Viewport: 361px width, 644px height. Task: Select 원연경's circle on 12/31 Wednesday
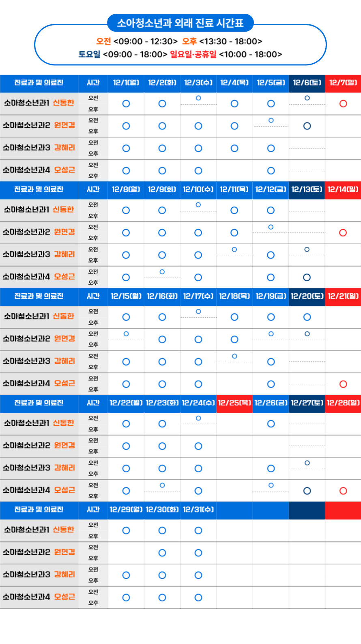pos(198,553)
